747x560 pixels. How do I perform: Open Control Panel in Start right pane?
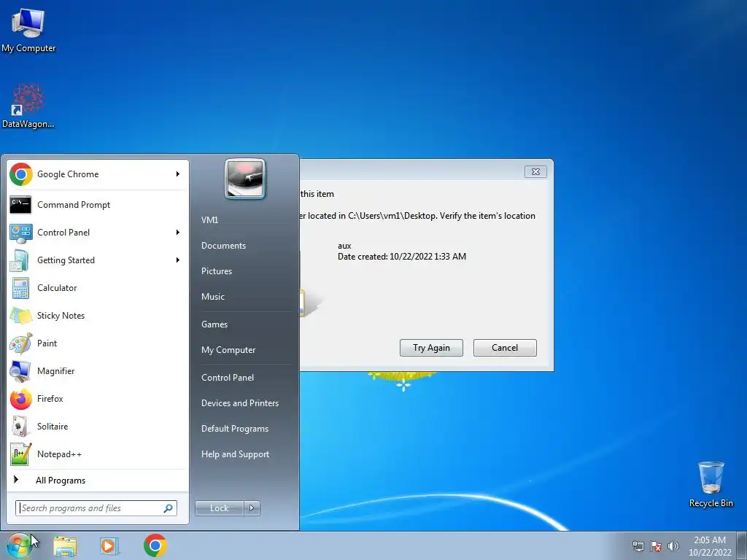pyautogui.click(x=228, y=378)
